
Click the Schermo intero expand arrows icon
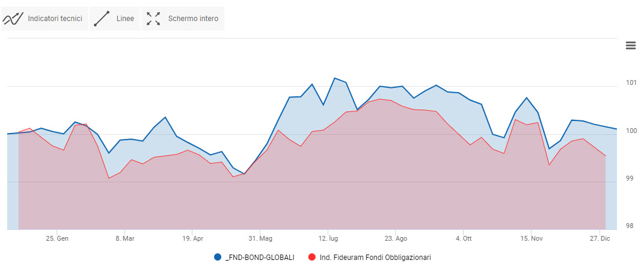(153, 19)
